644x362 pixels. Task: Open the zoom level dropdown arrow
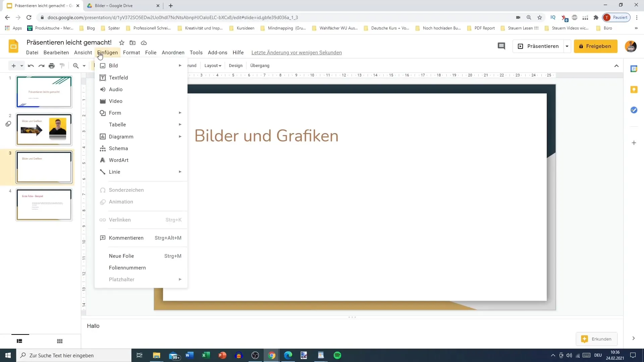pos(84,66)
